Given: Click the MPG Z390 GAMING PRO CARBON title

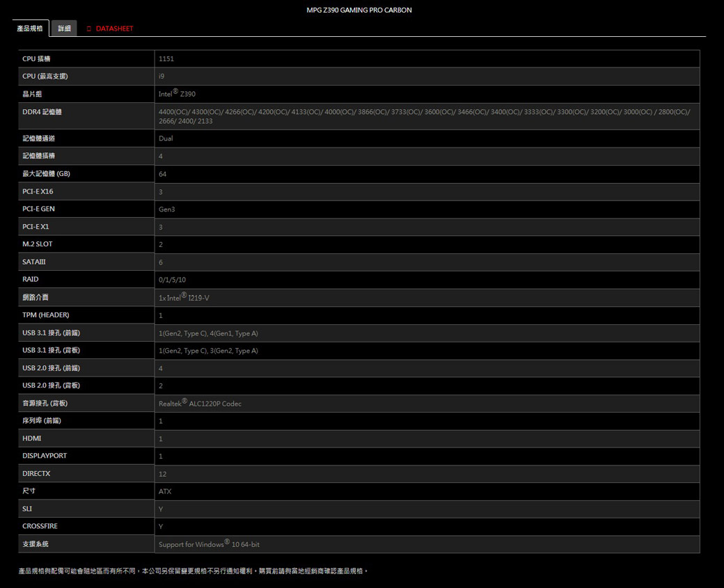Looking at the screenshot, I should point(359,10).
